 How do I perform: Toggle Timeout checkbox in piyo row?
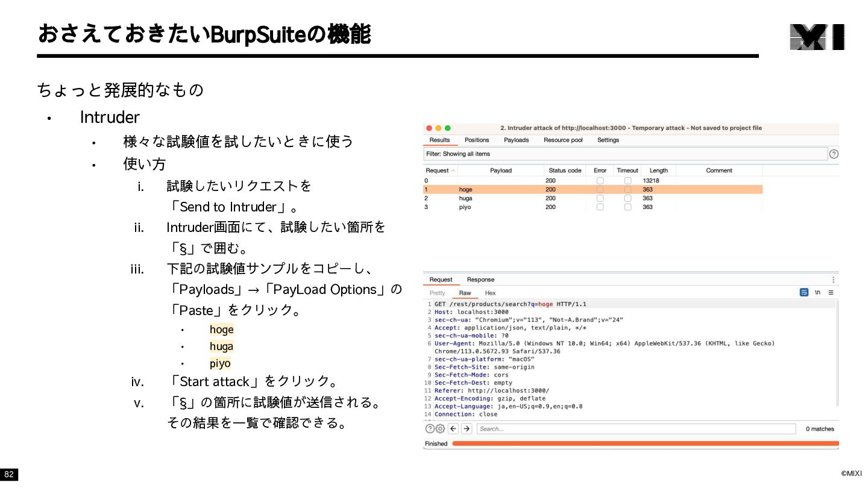tap(627, 207)
